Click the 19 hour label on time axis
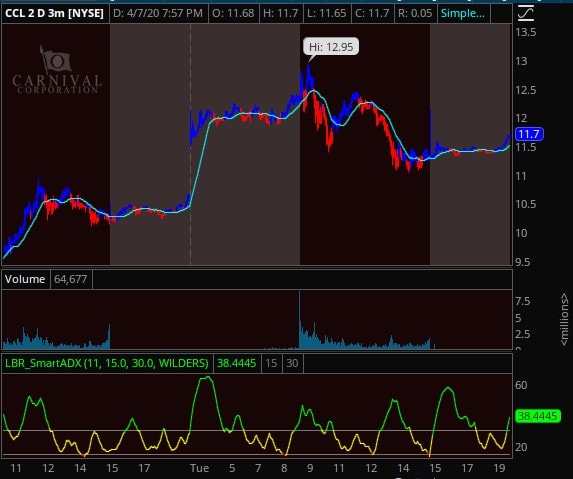The height and width of the screenshot is (479, 573). click(499, 468)
